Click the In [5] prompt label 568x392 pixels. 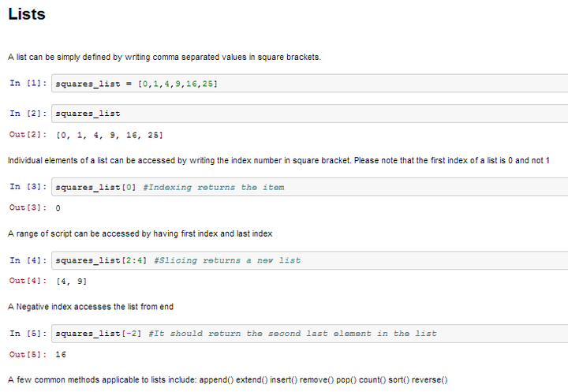28,334
